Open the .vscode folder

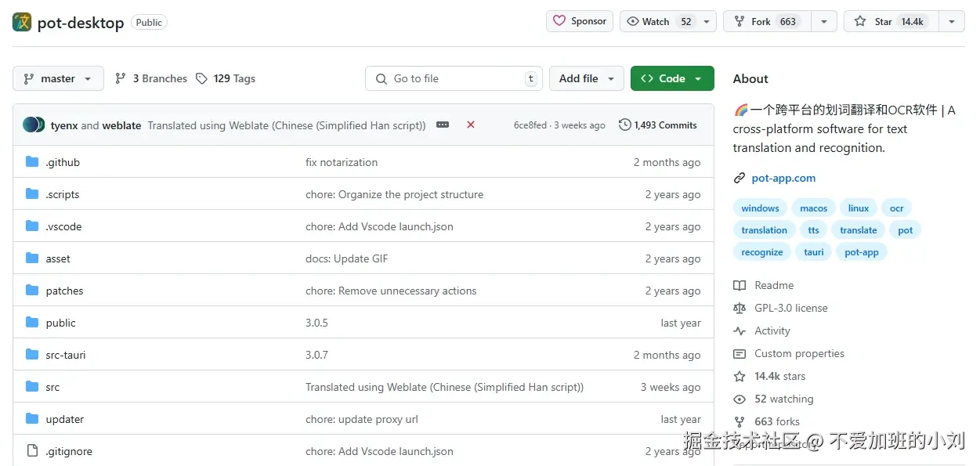coord(63,226)
